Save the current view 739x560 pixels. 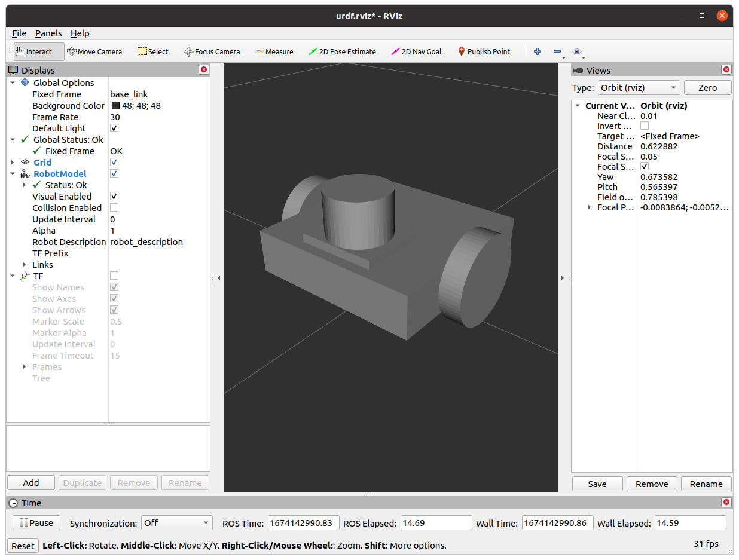[597, 484]
